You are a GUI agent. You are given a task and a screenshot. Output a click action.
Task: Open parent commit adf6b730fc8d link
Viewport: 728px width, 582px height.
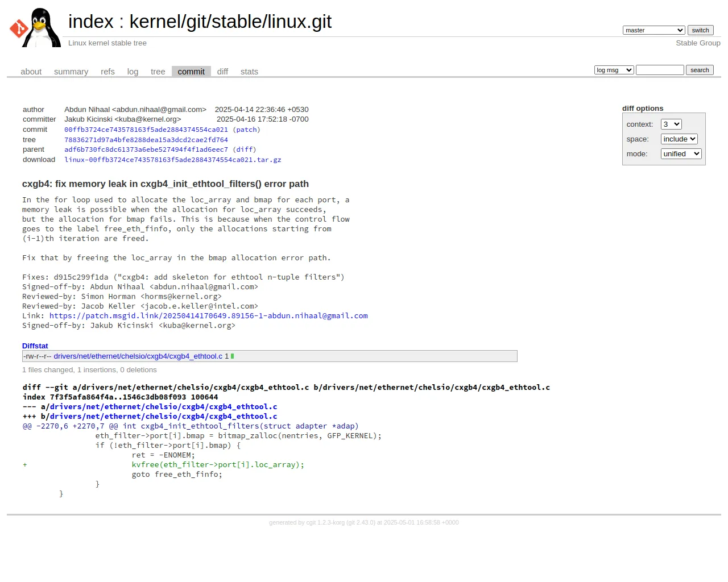point(146,149)
